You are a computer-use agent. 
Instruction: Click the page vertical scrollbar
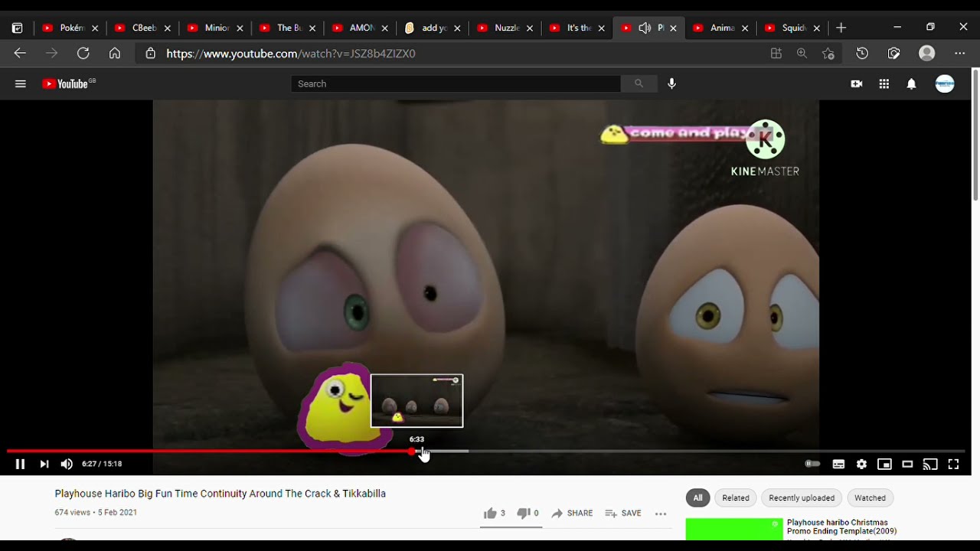point(975,135)
